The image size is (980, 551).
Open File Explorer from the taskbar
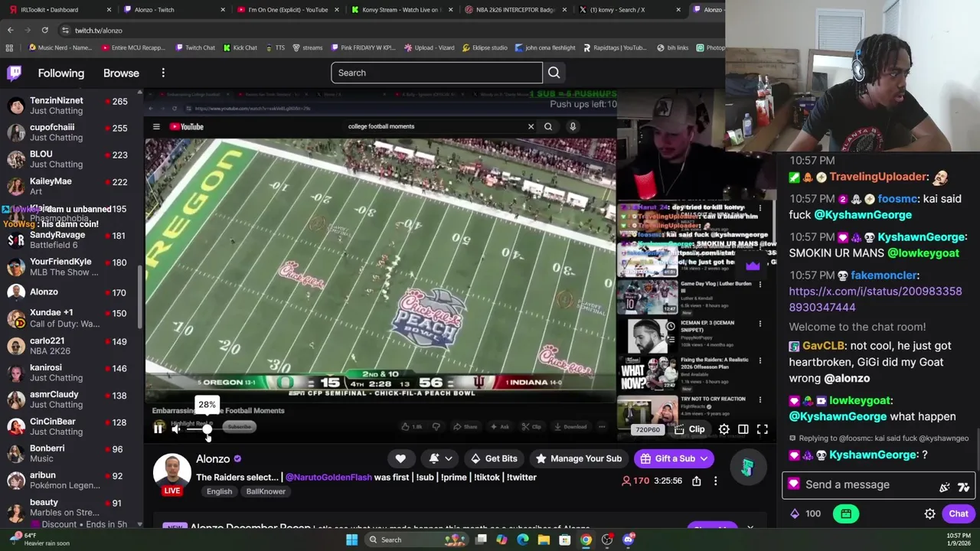[x=544, y=540]
